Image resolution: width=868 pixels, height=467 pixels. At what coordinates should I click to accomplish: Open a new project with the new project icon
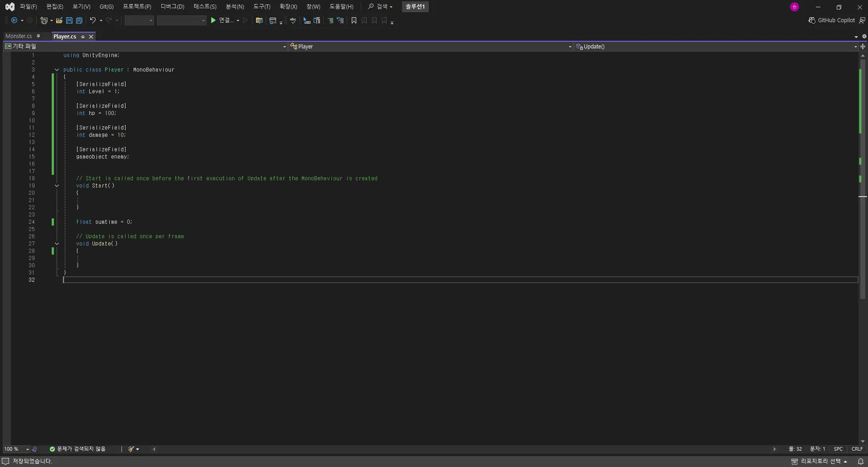coord(44,20)
